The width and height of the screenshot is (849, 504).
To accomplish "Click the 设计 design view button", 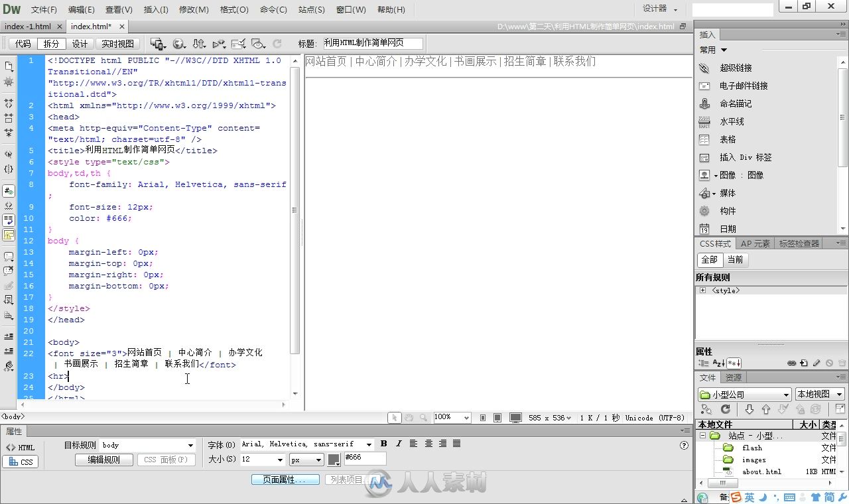I will (x=80, y=44).
